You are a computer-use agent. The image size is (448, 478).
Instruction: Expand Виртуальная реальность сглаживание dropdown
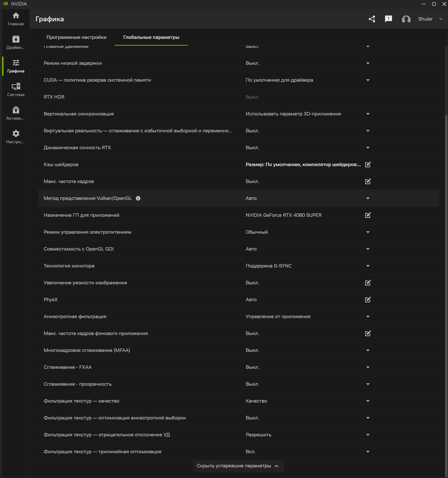[x=368, y=131]
